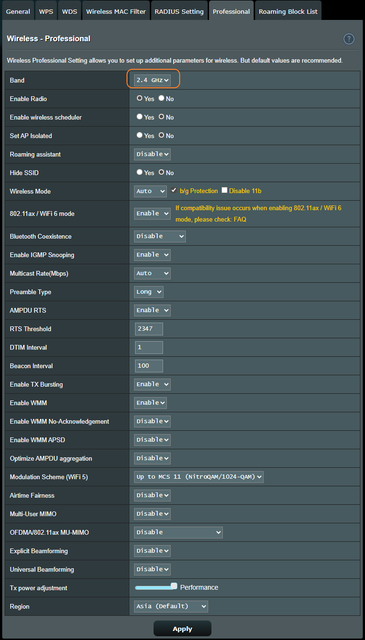Open the Enable WMM dropdown
Viewport: 365px width, 640px height.
tap(150, 403)
